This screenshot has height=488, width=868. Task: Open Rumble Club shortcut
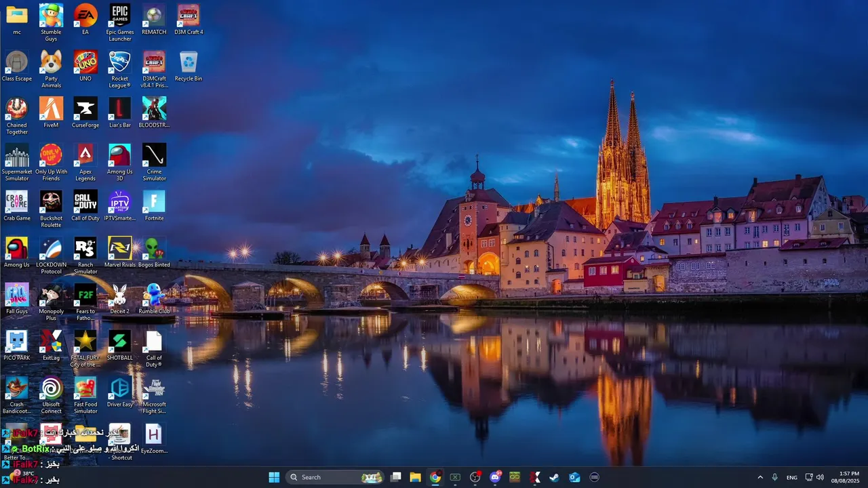(x=154, y=300)
